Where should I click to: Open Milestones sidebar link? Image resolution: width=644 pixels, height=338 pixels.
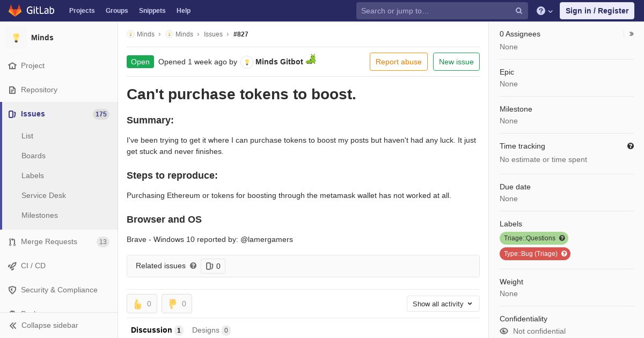40,215
